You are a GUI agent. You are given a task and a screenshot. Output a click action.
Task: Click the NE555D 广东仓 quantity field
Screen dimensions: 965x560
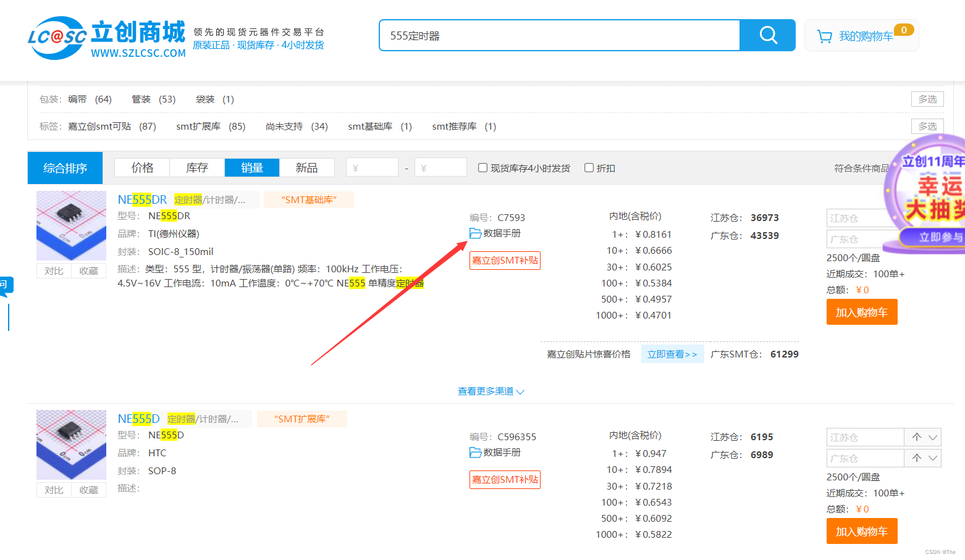click(x=866, y=458)
